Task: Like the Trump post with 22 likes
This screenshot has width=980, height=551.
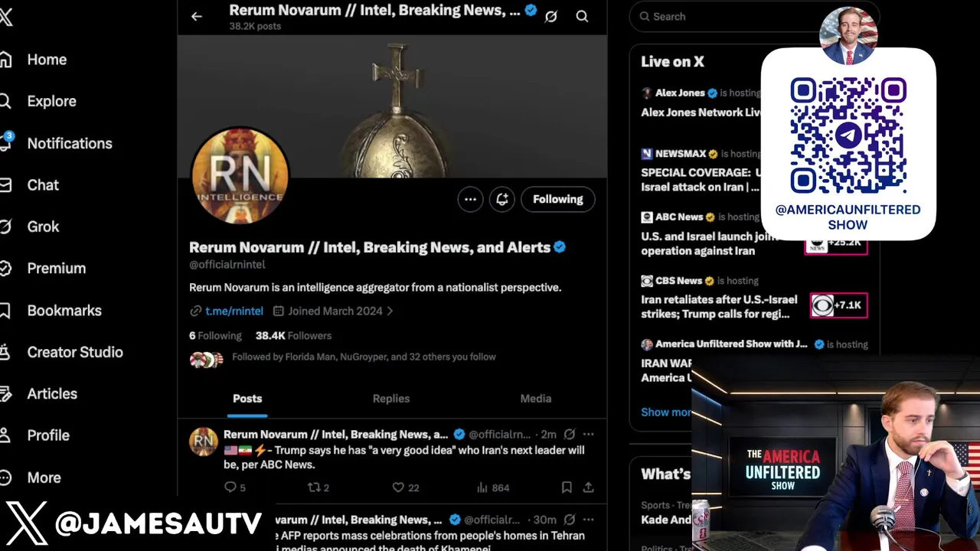Action: (x=398, y=487)
